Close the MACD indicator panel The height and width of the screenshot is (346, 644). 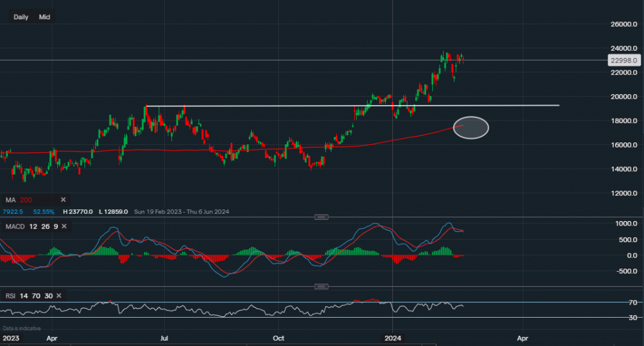click(x=66, y=226)
